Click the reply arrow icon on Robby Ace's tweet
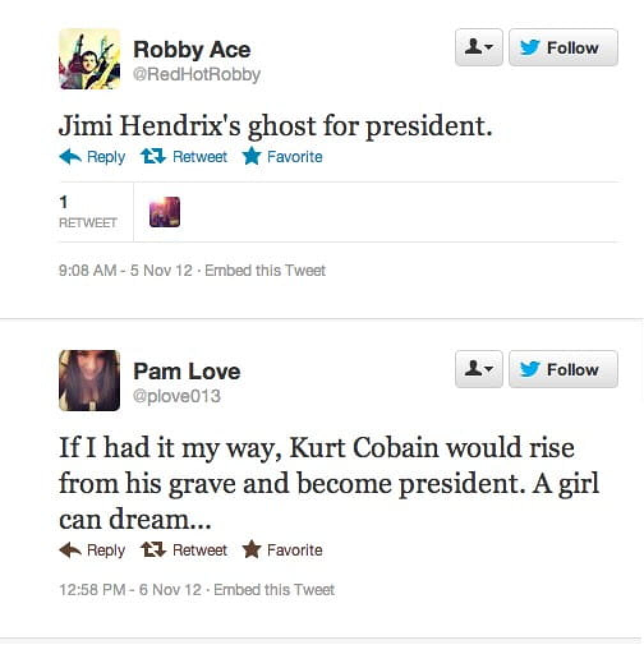644x645 pixels. 70,157
